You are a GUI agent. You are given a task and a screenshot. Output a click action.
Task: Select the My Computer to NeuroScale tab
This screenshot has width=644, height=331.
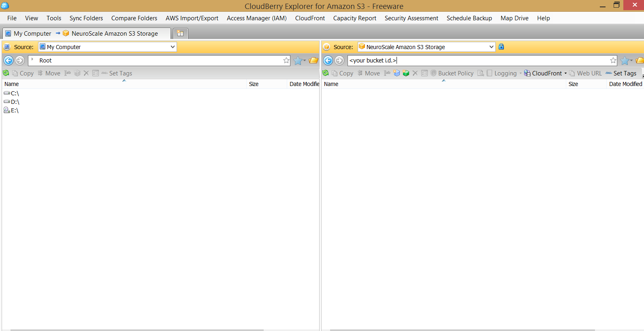coord(86,33)
